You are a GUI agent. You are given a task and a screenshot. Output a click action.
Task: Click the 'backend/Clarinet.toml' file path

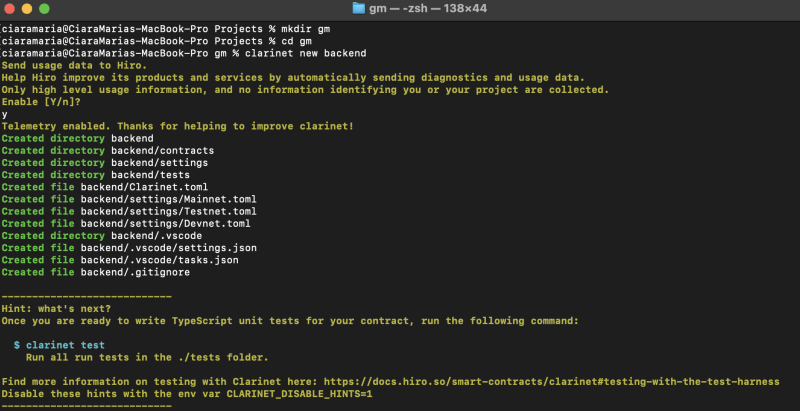point(144,187)
